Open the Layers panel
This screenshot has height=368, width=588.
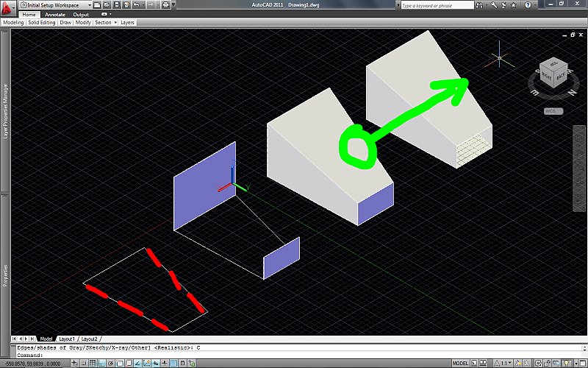coord(127,23)
